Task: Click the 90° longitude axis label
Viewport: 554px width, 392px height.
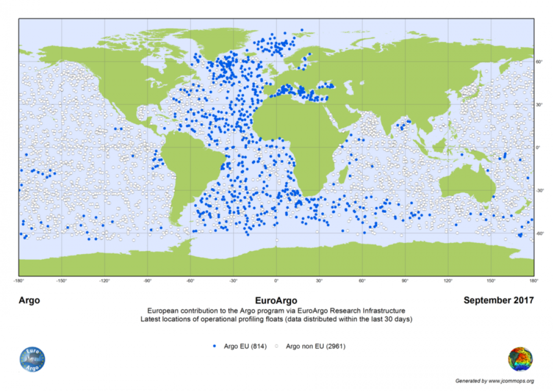Action: [405, 281]
